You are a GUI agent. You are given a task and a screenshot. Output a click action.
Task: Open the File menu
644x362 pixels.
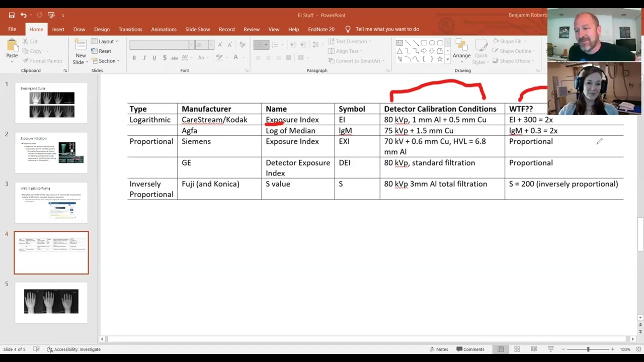tap(12, 29)
